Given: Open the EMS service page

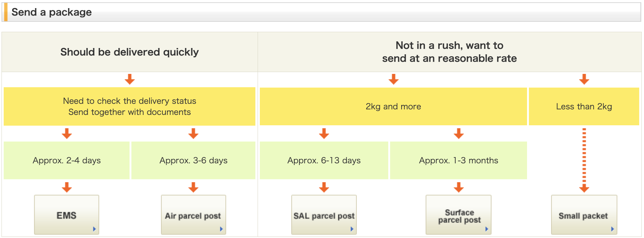Looking at the screenshot, I should (66, 215).
